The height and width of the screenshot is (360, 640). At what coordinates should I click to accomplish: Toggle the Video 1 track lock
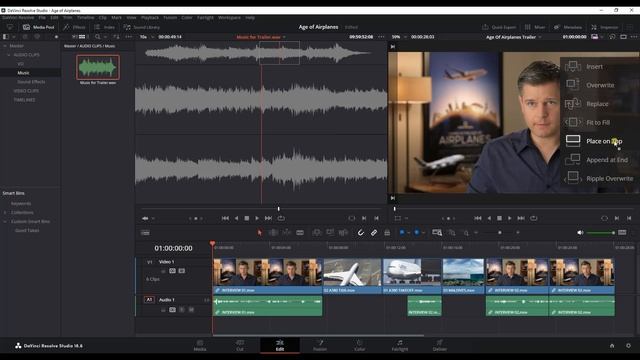coord(163,271)
